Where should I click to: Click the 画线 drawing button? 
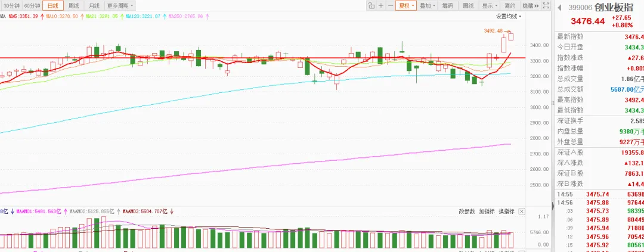(468, 6)
